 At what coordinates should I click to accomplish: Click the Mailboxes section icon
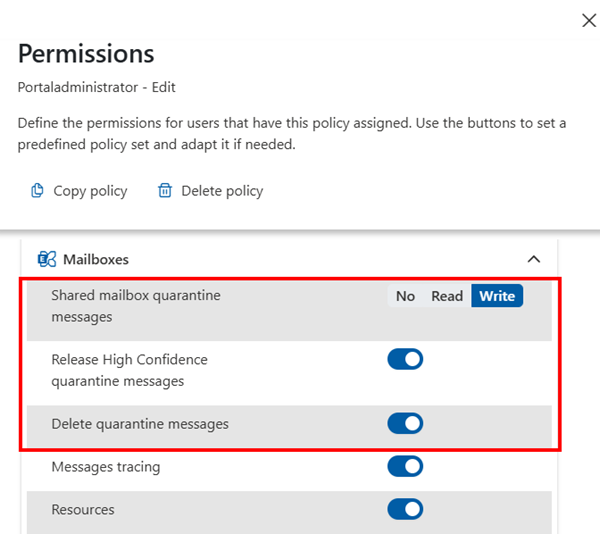pyautogui.click(x=47, y=259)
